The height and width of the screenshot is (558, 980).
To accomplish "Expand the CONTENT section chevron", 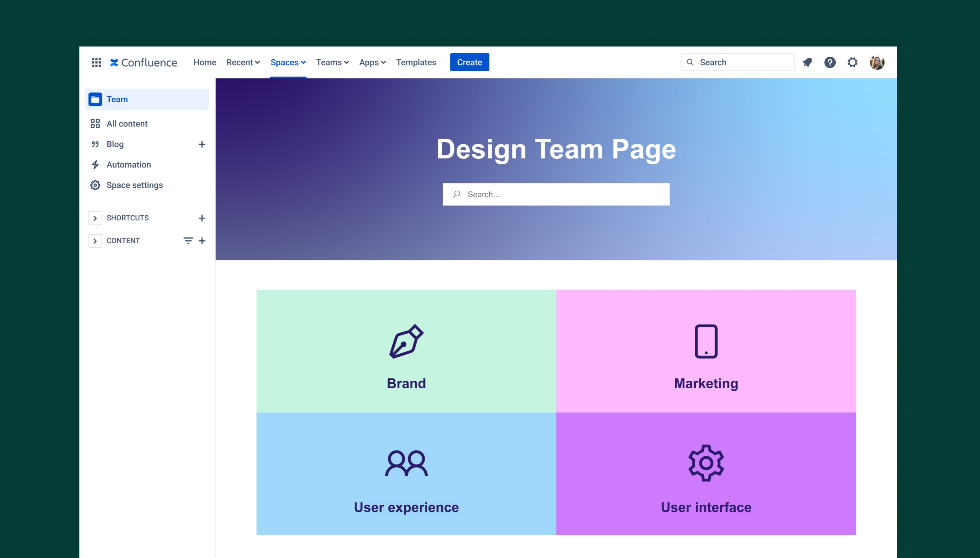I will click(x=95, y=241).
